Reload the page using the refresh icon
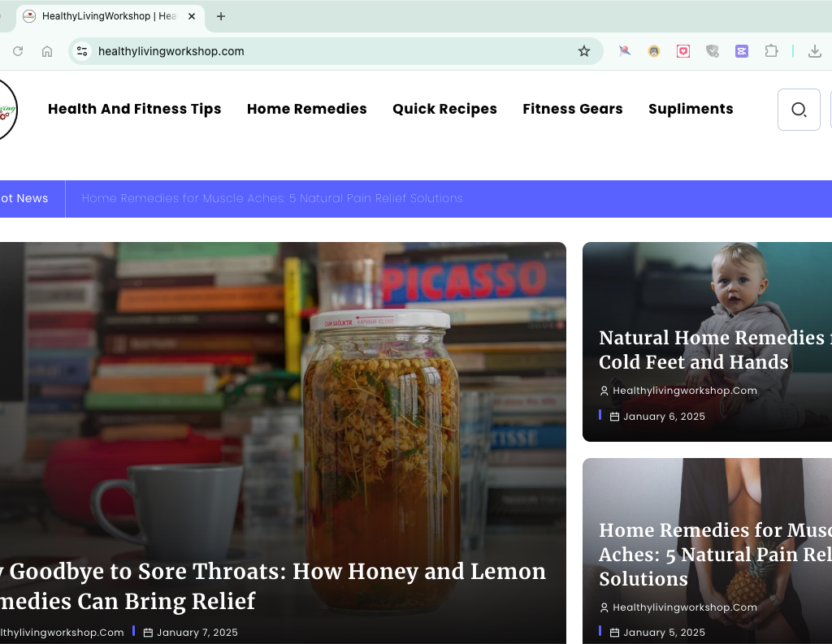This screenshot has height=644, width=832. click(18, 51)
